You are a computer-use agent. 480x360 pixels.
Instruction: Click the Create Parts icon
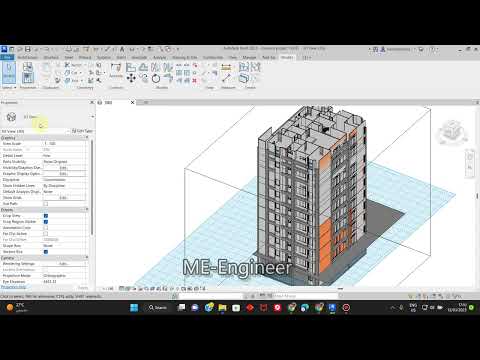[244, 79]
